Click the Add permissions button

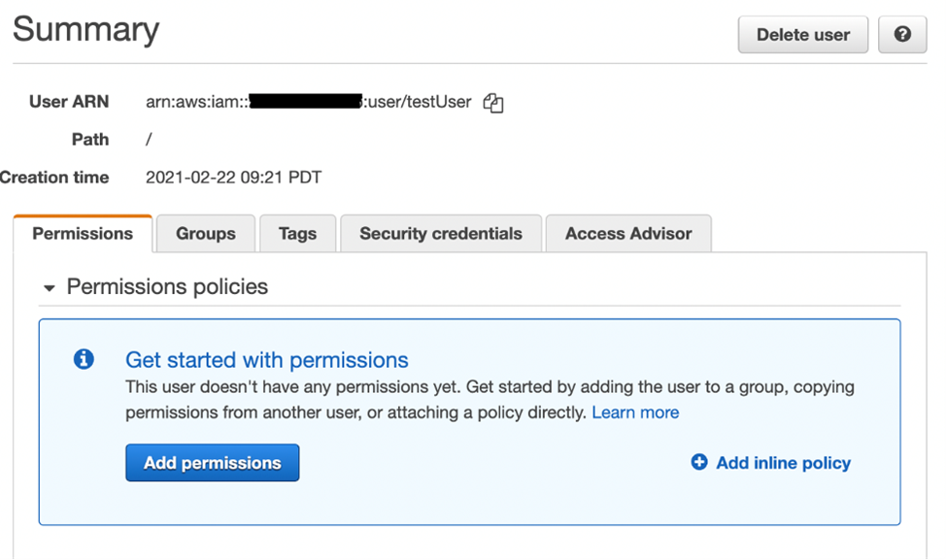pyautogui.click(x=212, y=463)
